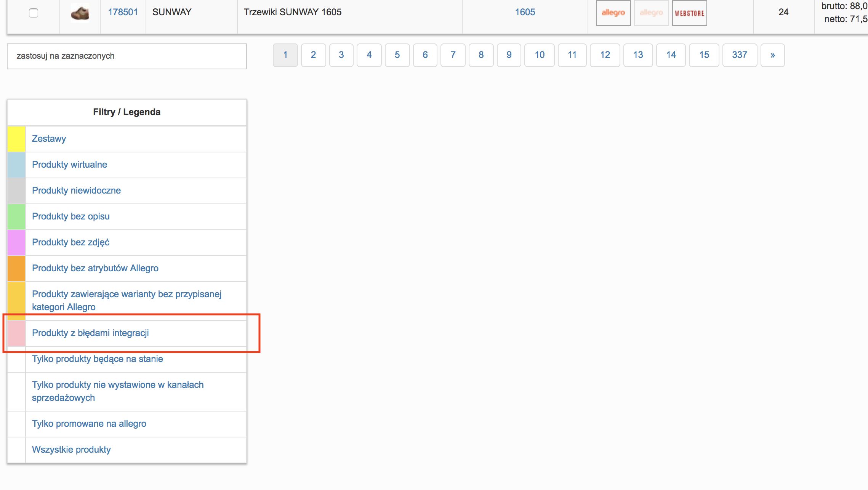This screenshot has width=868, height=490.
Task: Jump to last page 337
Action: (x=739, y=55)
